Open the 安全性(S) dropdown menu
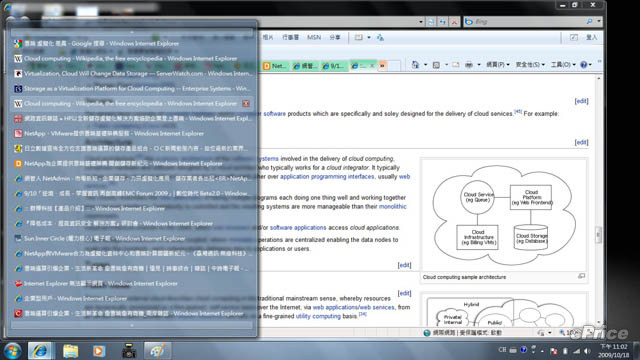 point(529,65)
